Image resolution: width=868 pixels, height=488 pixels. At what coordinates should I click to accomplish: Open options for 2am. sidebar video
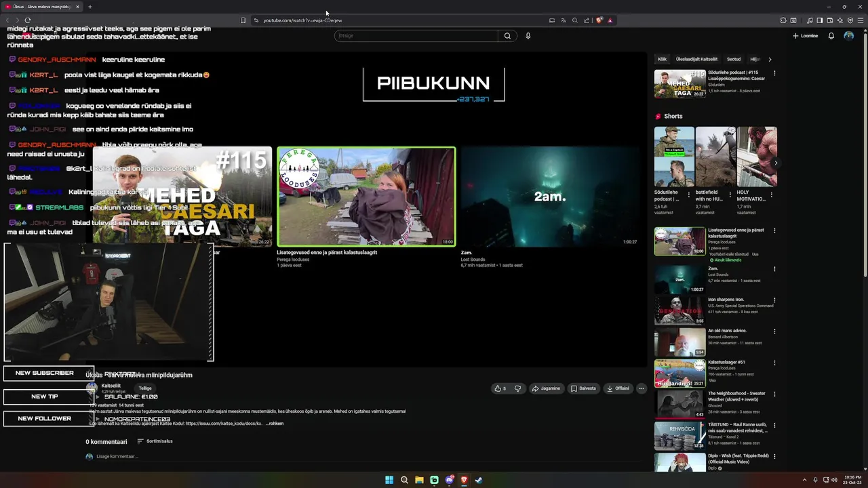coord(775,269)
